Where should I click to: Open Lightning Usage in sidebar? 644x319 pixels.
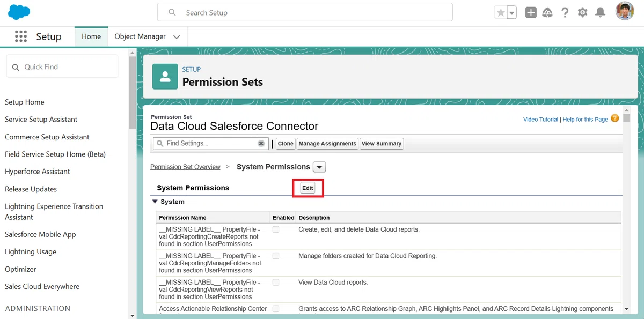tap(31, 251)
